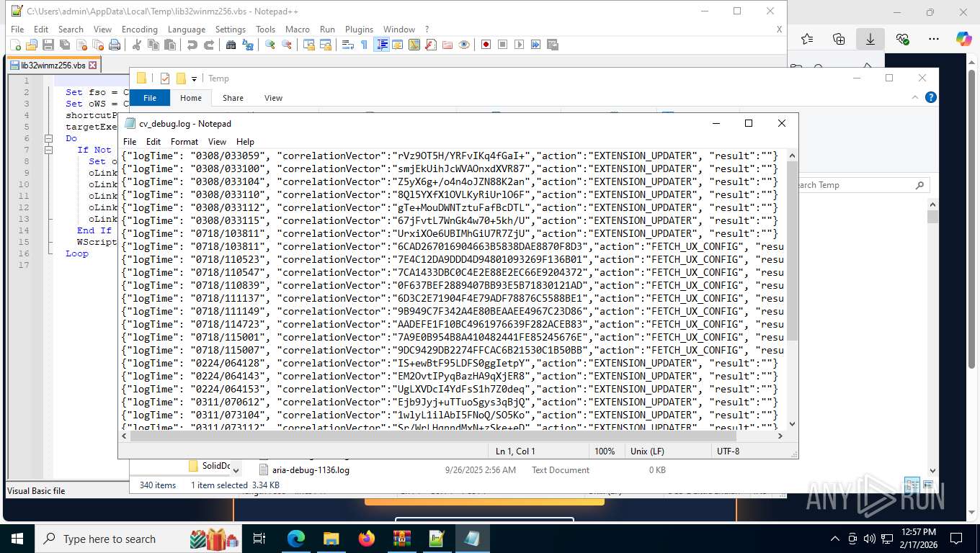Image resolution: width=980 pixels, height=553 pixels.
Task: Open the notification center icon
Action: 956,539
